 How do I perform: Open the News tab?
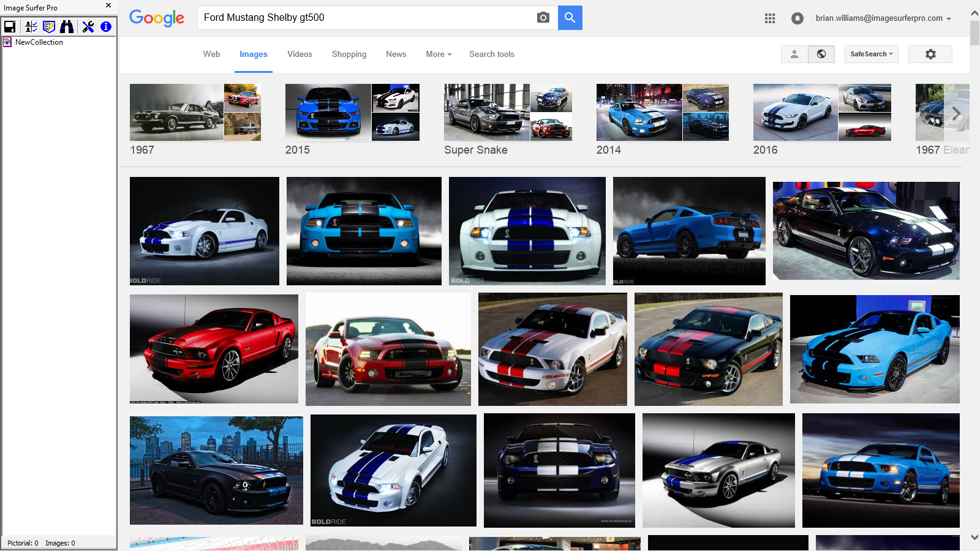pos(396,54)
